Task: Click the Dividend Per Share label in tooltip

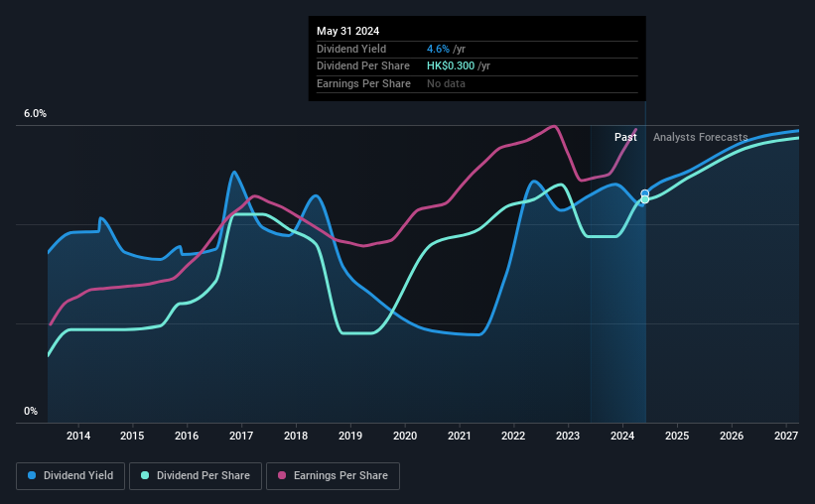Action: tap(362, 66)
